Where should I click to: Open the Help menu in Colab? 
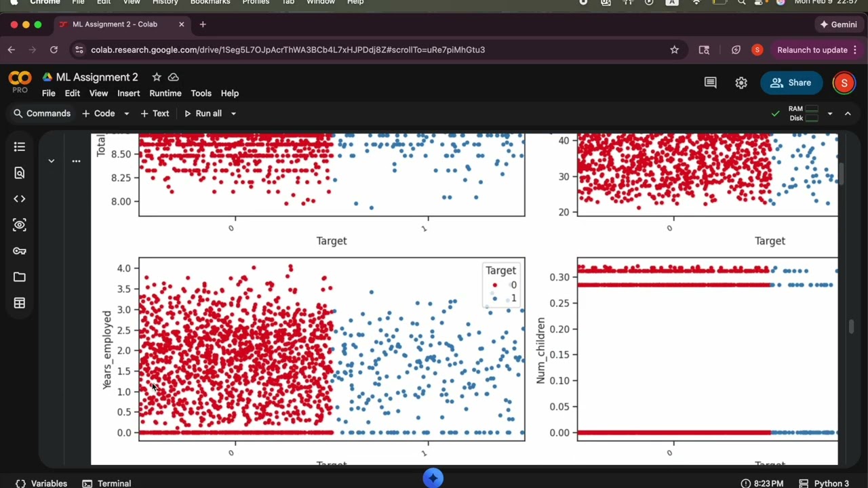[x=230, y=94]
